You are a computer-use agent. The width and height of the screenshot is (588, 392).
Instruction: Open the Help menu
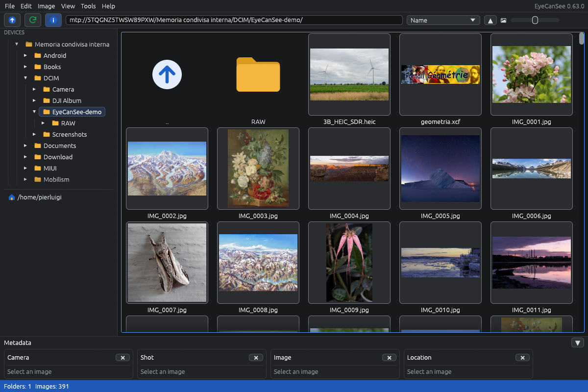tap(108, 6)
